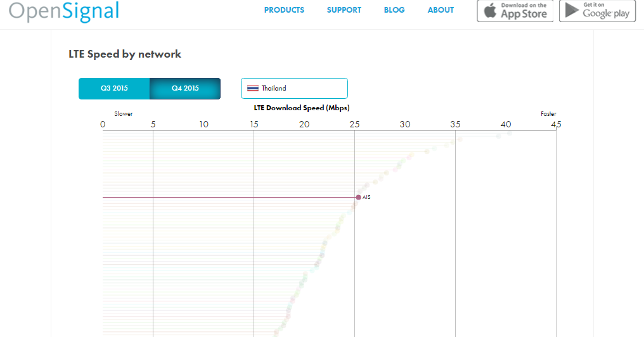Click the 45 Mbps axis tick label
This screenshot has width=644, height=337.
pyautogui.click(x=556, y=124)
